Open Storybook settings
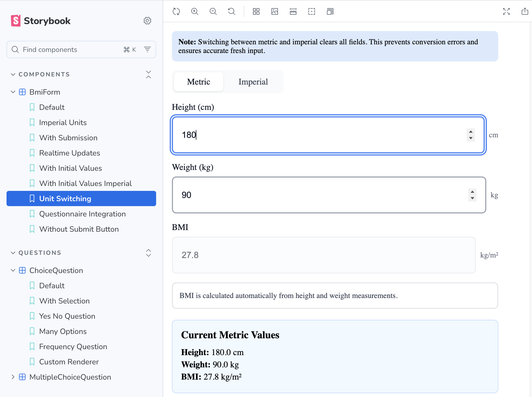Viewport: 532px width, 397px height. [147, 21]
